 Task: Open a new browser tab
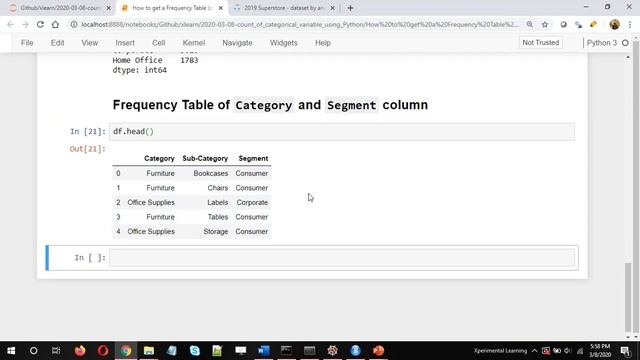point(350,8)
